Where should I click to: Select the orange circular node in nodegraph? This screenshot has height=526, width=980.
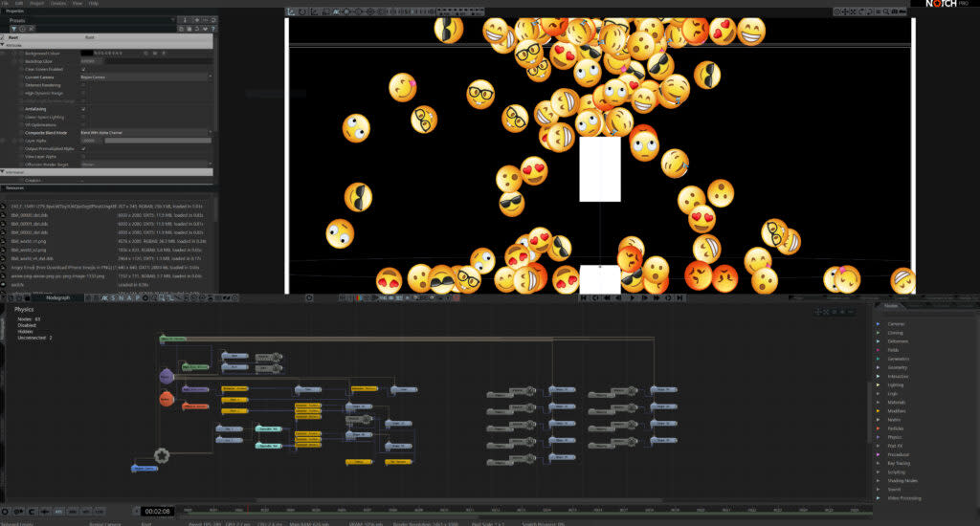[x=167, y=399]
